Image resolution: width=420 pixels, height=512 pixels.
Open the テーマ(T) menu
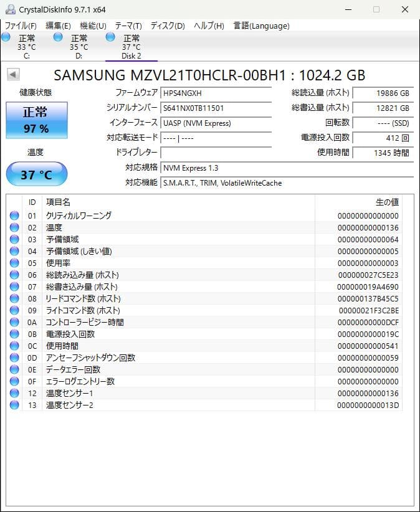click(x=128, y=26)
